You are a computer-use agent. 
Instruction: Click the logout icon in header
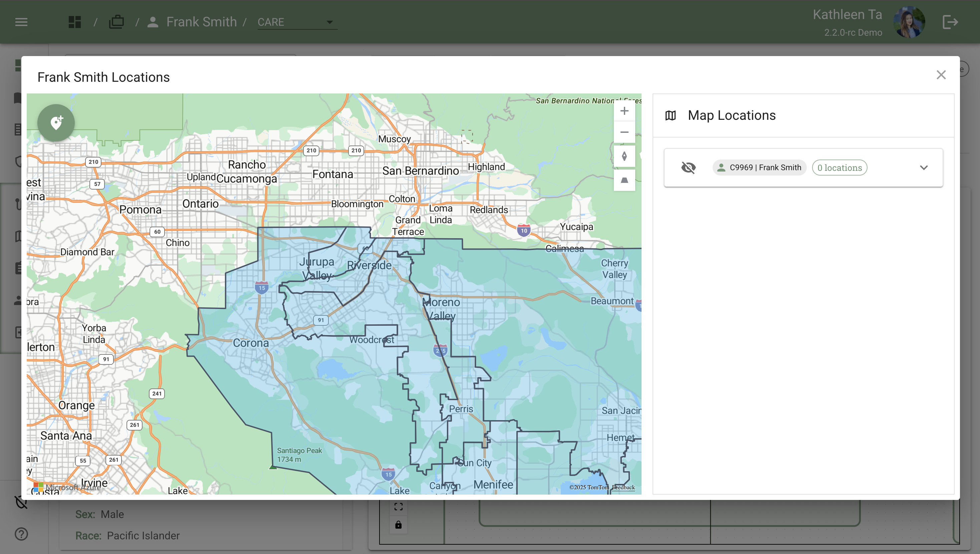click(950, 22)
